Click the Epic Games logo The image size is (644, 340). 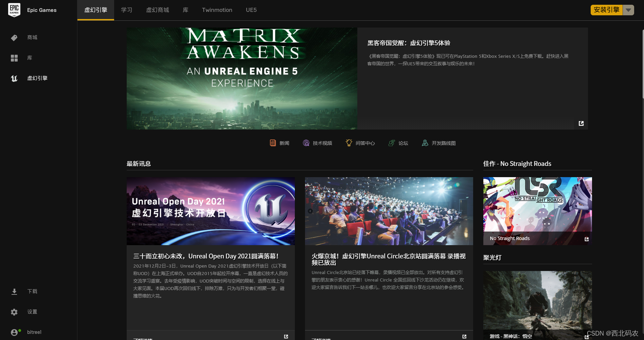[14, 10]
